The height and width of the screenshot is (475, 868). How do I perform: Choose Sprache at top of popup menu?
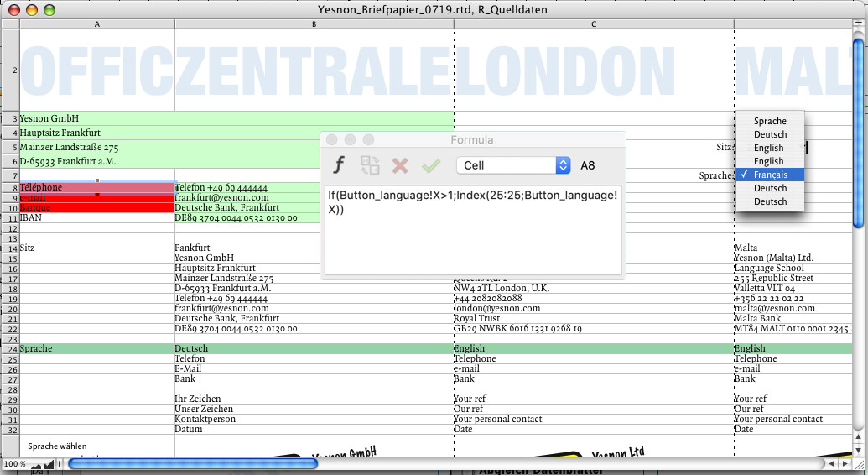[x=770, y=121]
